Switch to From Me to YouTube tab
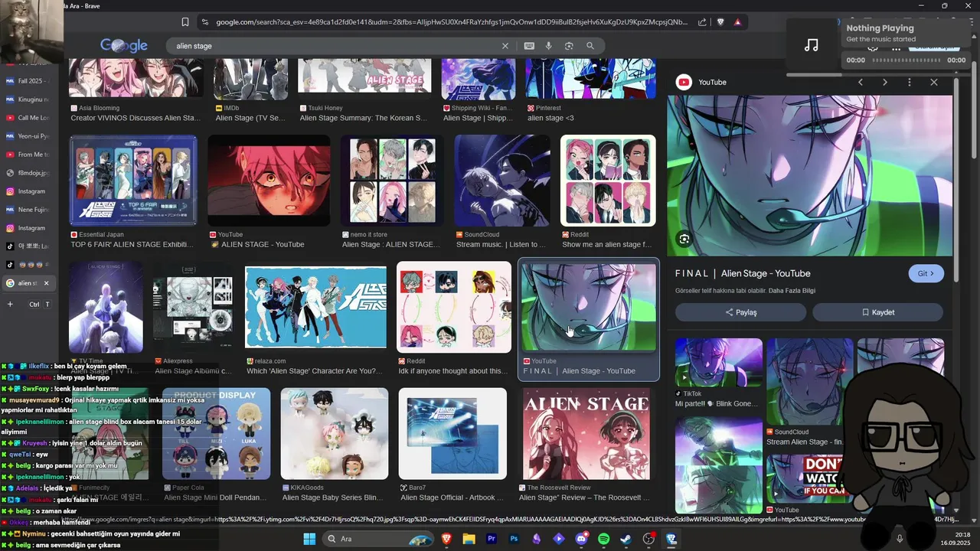 (28, 155)
